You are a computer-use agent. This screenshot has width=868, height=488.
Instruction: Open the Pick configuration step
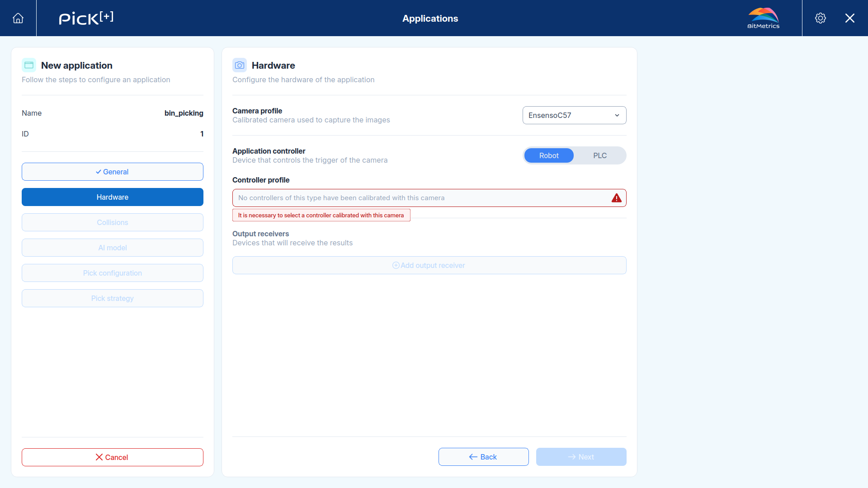(x=113, y=273)
